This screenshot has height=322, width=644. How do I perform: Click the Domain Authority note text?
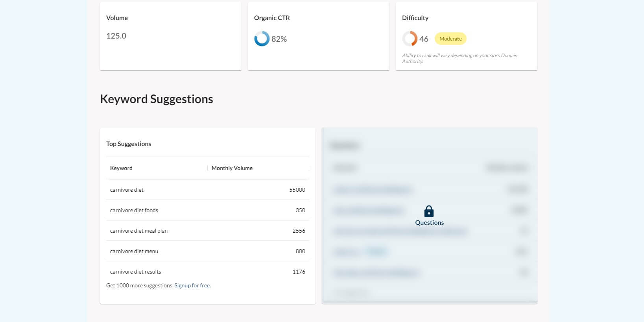pyautogui.click(x=459, y=58)
